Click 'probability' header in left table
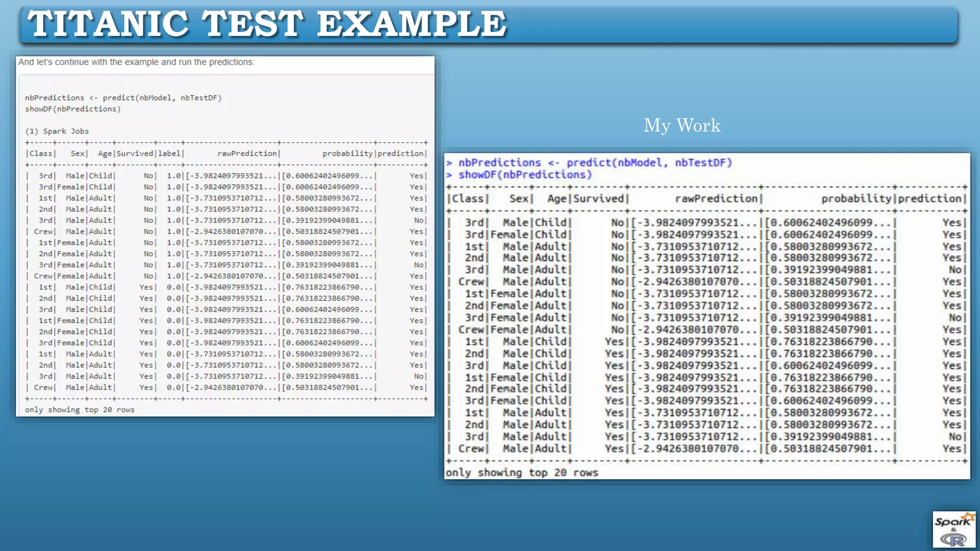The height and width of the screenshot is (551, 980). [347, 154]
